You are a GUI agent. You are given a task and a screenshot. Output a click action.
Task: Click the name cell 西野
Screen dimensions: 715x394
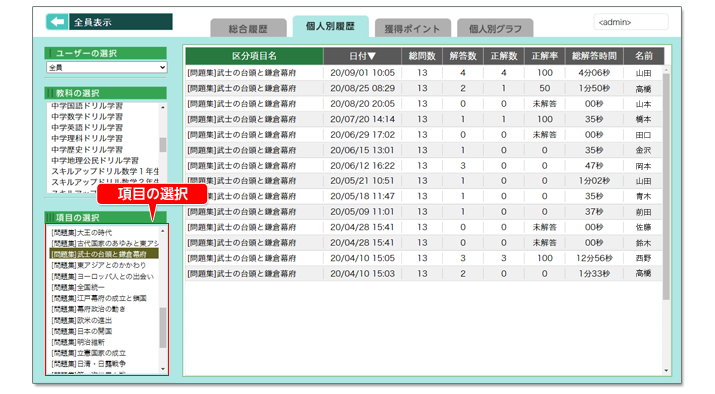pos(643,258)
